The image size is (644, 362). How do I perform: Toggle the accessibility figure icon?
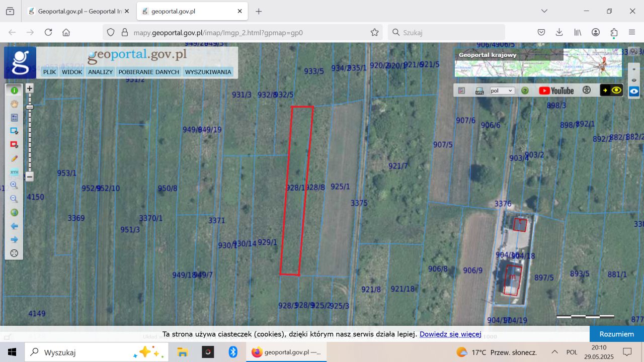click(x=587, y=90)
